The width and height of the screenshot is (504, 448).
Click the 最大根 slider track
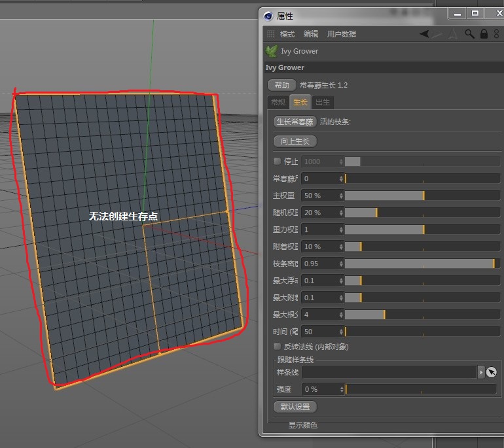[x=422, y=315]
